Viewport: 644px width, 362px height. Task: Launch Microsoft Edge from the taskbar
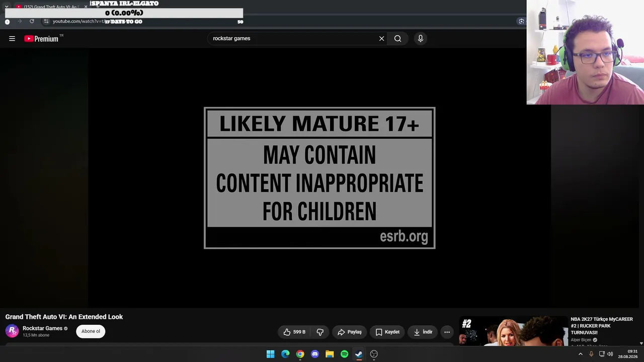(x=285, y=354)
